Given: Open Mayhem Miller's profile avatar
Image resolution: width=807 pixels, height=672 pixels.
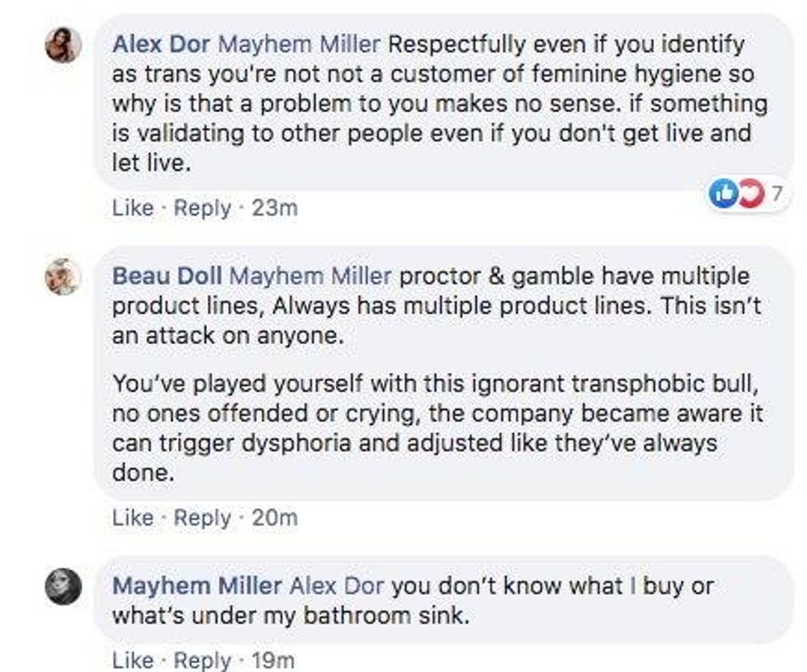Looking at the screenshot, I should click(x=63, y=586).
